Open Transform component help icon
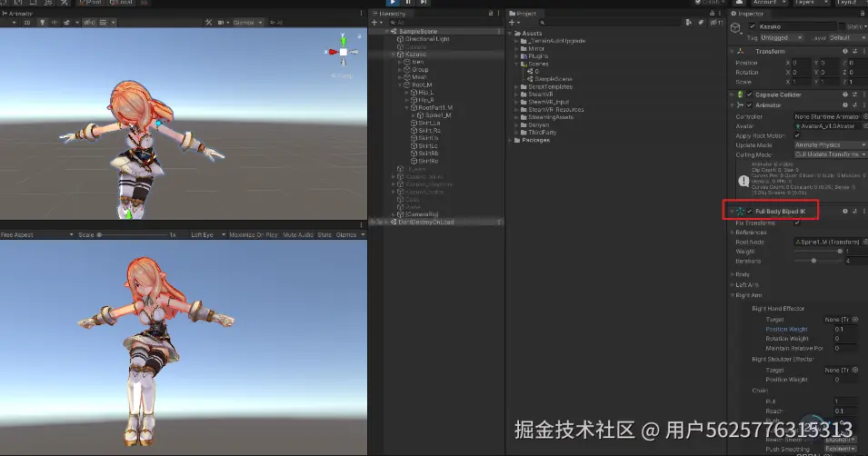This screenshot has width=868, height=456. pyautogui.click(x=844, y=52)
